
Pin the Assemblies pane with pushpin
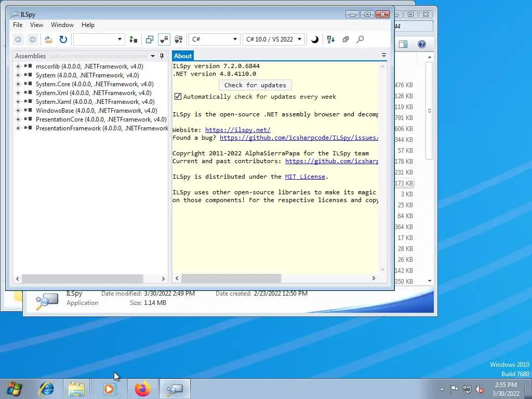point(162,56)
